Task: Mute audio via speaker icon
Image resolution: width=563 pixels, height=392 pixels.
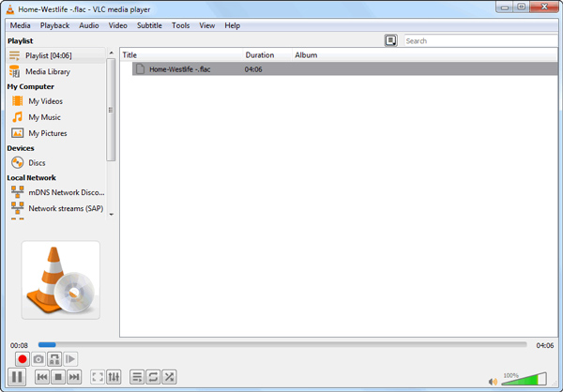Action: click(493, 382)
